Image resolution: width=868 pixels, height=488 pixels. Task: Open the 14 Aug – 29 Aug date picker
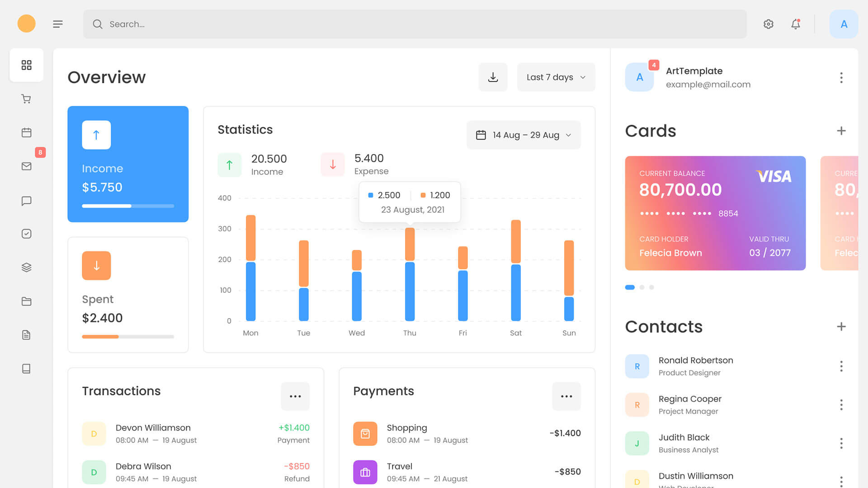(x=523, y=135)
